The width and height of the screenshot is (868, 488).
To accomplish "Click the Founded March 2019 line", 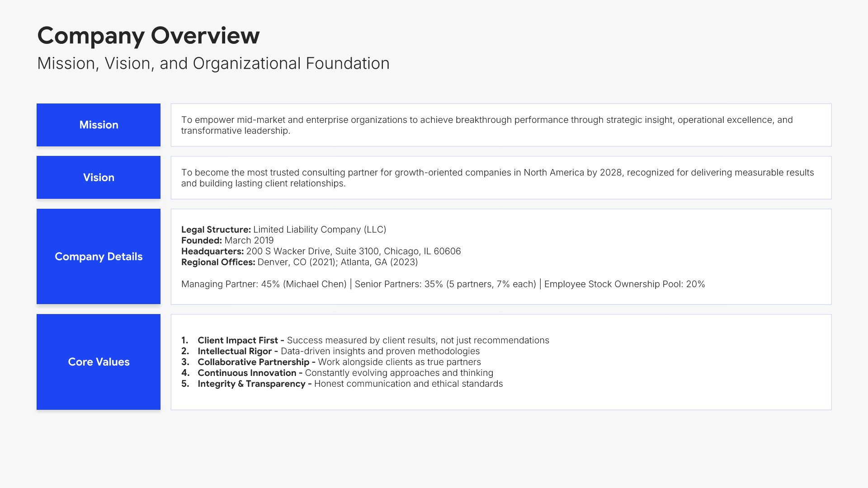I will click(227, 240).
